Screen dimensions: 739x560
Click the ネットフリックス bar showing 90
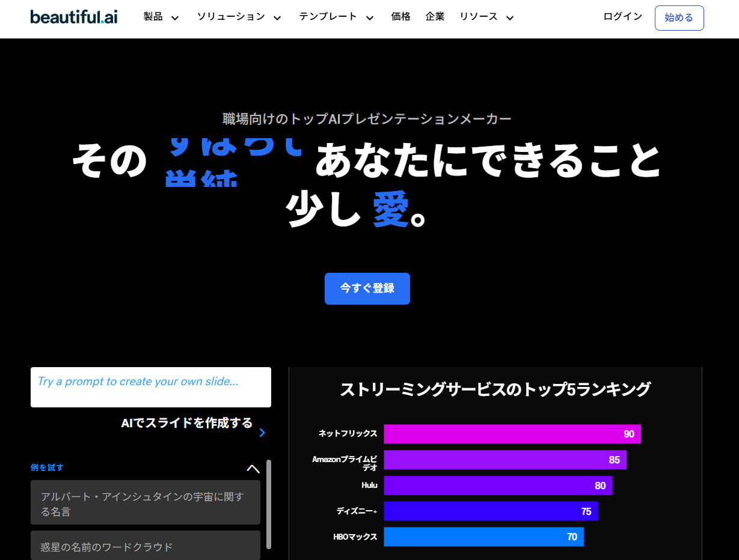click(x=512, y=434)
